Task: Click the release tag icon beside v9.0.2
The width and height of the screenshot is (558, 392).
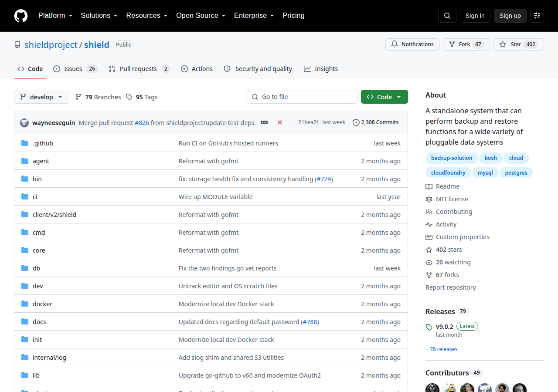Action: pyautogui.click(x=429, y=327)
